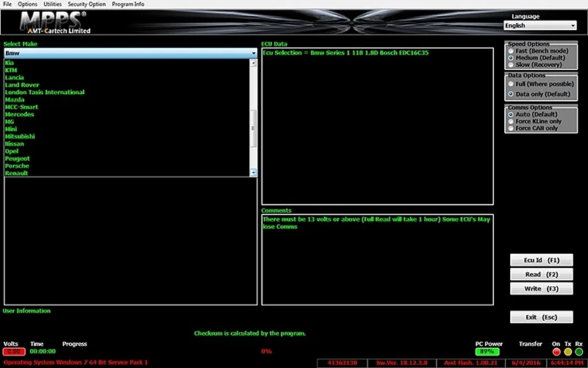Click the yellow Tx indicator light
The height and width of the screenshot is (368, 588).
point(567,352)
